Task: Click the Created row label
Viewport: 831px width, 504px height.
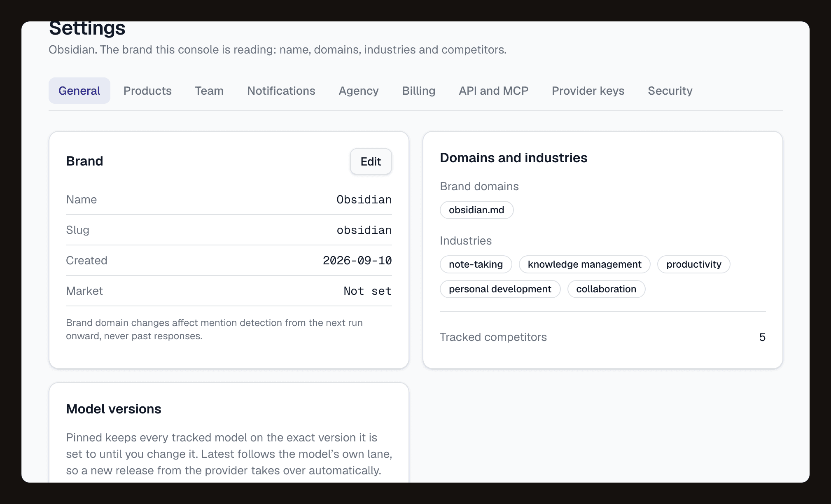Action: 86,261
